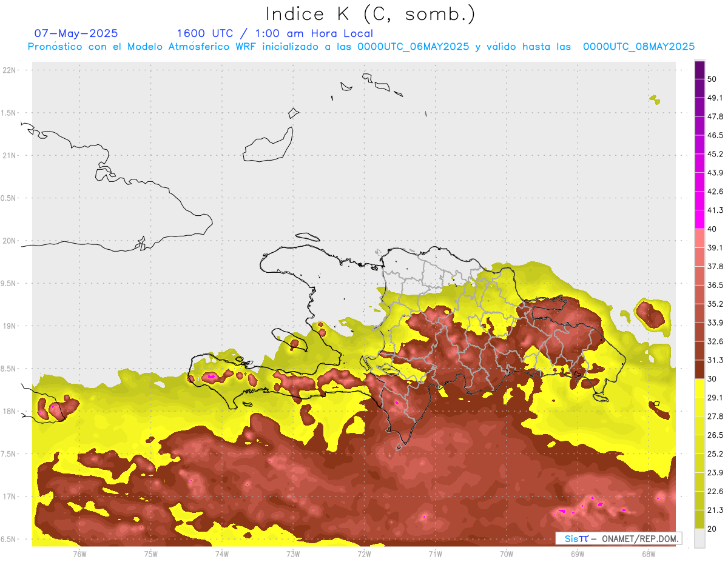Click the colorbar label "33.9"

(715, 323)
